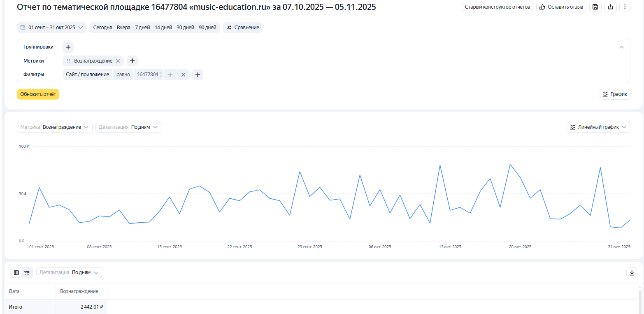The width and height of the screenshot is (644, 314).
Task: Download table data with the download icon
Action: (632, 272)
